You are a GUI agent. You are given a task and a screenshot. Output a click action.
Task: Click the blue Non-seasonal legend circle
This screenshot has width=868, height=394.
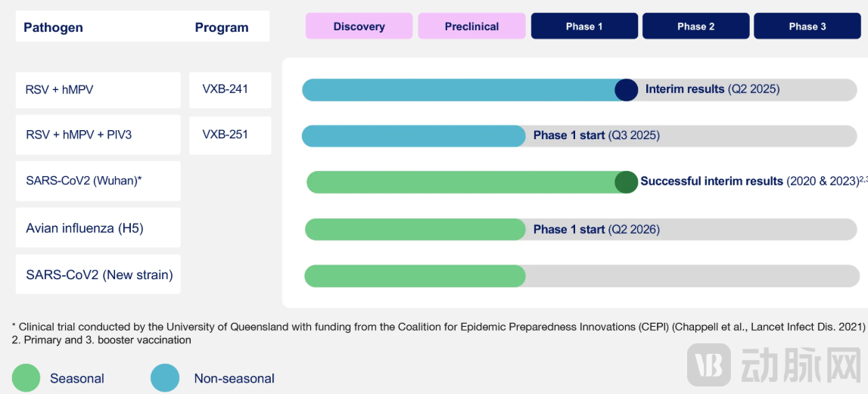165,378
